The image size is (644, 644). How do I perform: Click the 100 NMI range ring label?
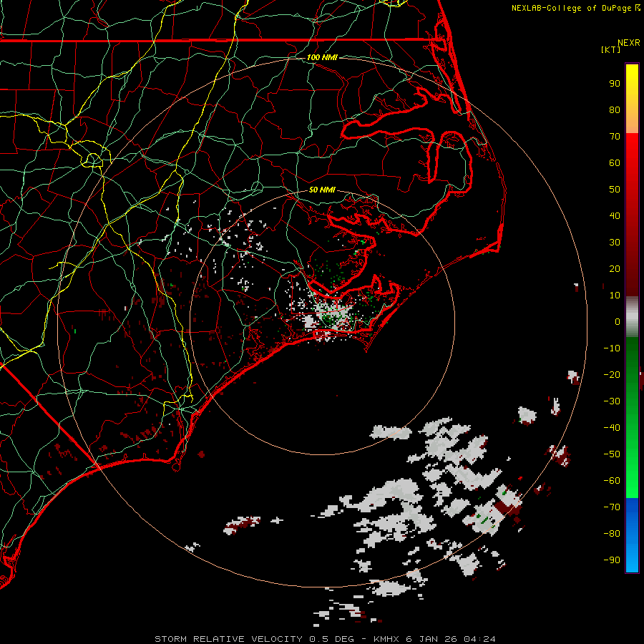point(322,57)
